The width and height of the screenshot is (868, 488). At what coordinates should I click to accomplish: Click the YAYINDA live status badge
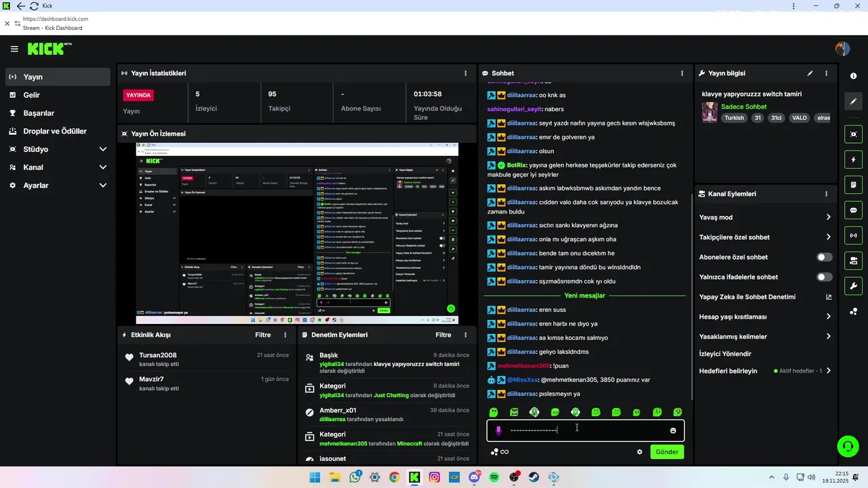[x=138, y=96]
